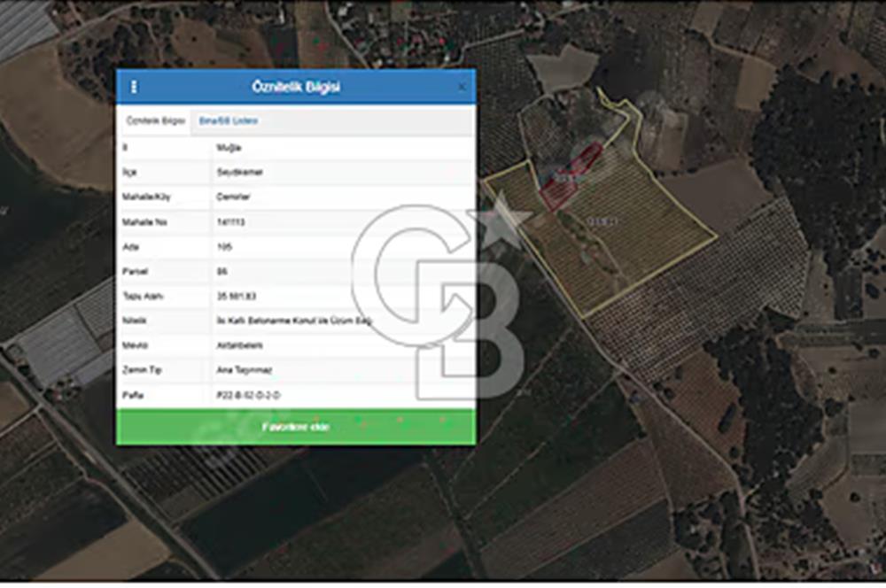Screen dimensions: 886x588
Task: Click the Mahalle No value 141113
Action: pos(230,222)
